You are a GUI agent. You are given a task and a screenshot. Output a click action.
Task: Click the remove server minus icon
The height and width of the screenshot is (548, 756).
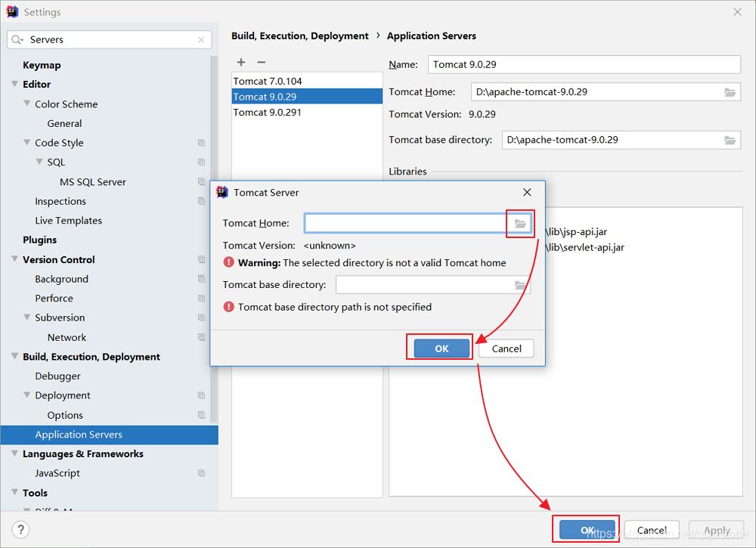point(262,62)
